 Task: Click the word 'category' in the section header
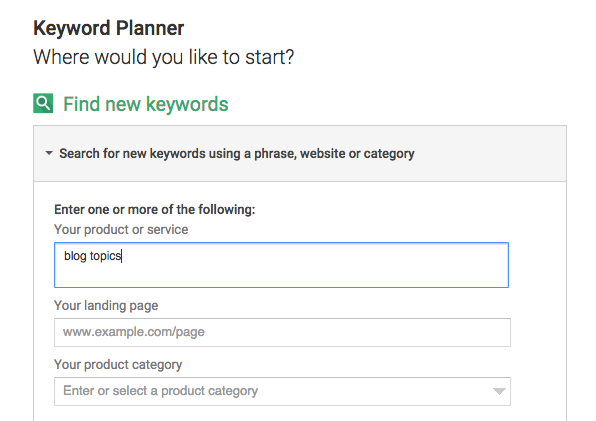tap(389, 154)
